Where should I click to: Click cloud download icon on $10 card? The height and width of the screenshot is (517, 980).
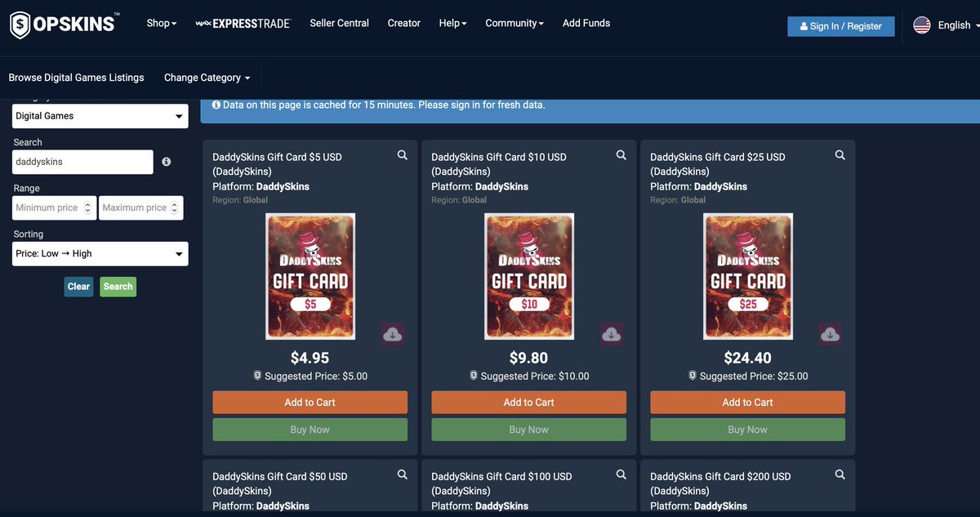(x=612, y=334)
